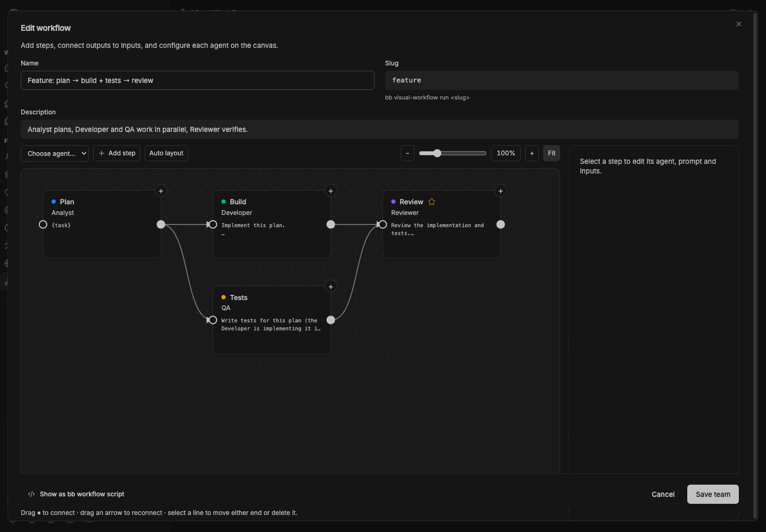Select the Review step title
This screenshot has width=766, height=532.
(411, 202)
